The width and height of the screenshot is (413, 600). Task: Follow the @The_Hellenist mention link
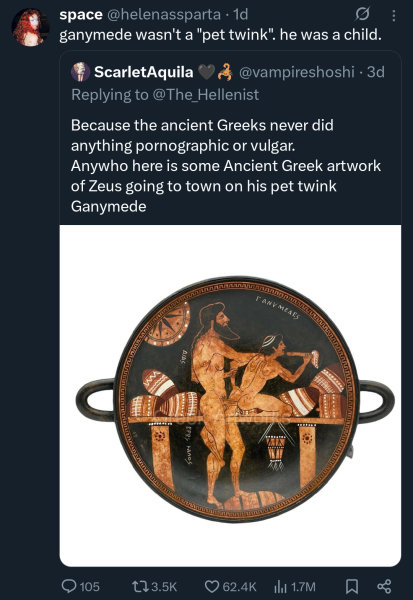(206, 95)
